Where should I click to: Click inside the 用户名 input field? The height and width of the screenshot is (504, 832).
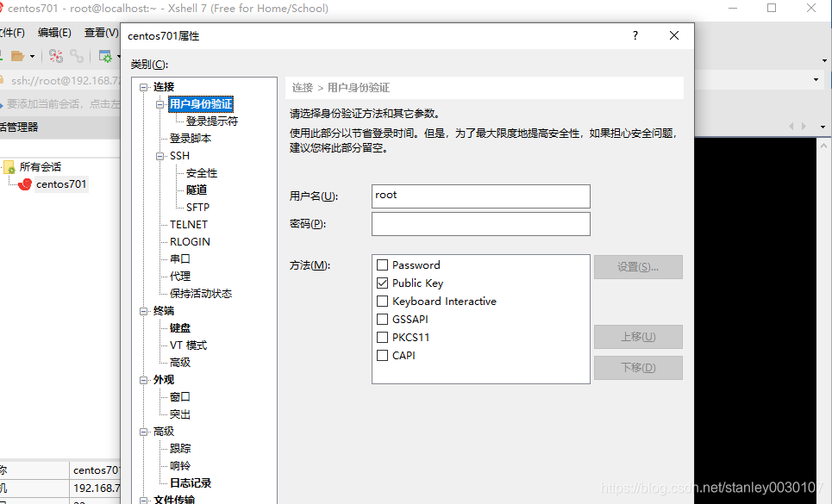coord(480,196)
